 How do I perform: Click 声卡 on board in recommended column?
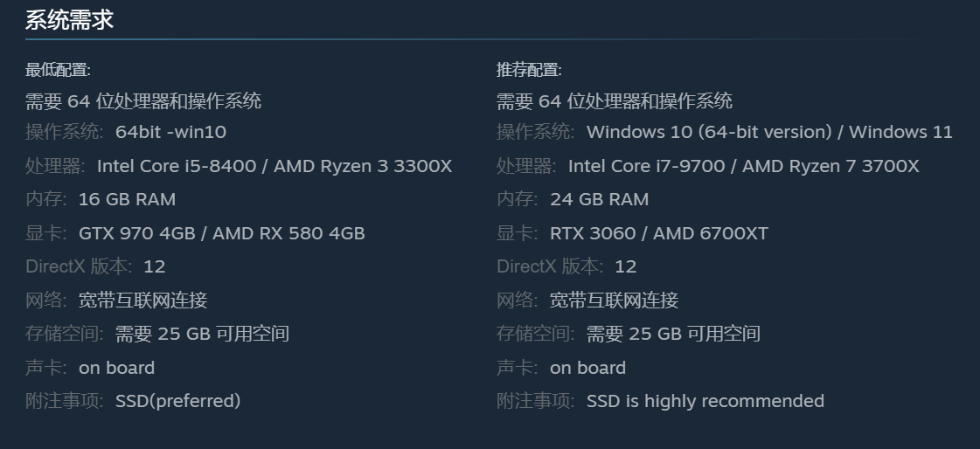pyautogui.click(x=587, y=368)
